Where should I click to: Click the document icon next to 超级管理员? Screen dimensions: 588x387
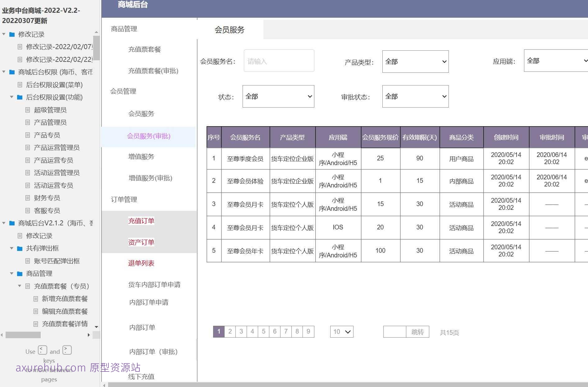point(27,110)
